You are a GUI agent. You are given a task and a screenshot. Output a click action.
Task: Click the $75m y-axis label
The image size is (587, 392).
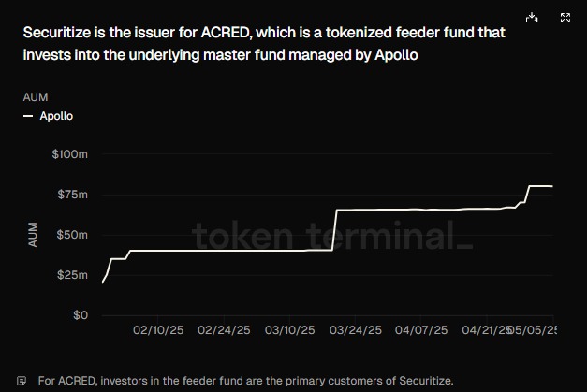(x=72, y=194)
